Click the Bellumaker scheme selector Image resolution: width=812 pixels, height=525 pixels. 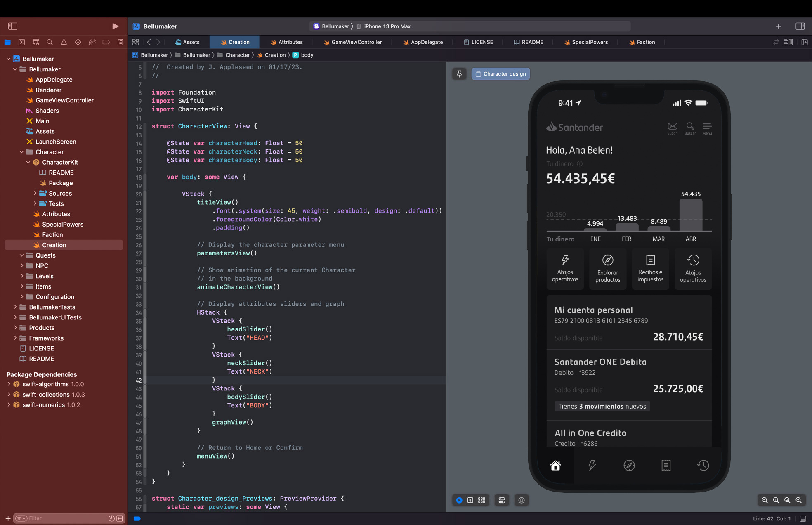pos(331,26)
